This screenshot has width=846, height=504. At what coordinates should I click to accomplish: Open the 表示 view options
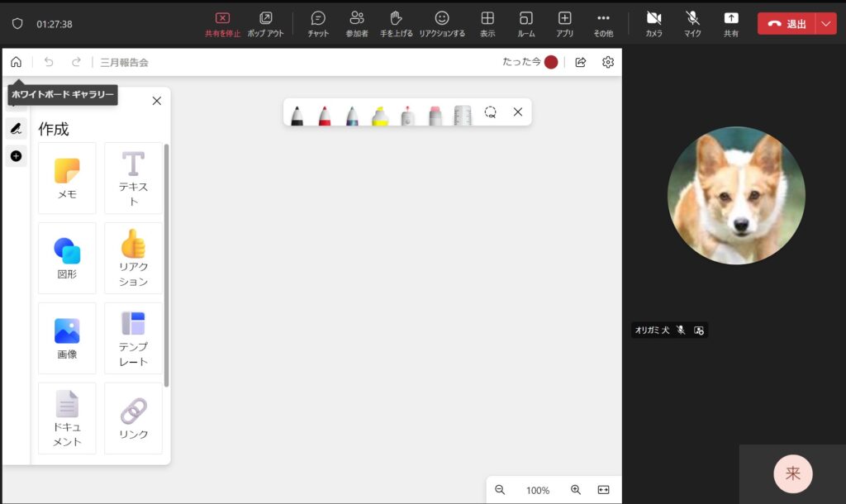[x=487, y=23]
